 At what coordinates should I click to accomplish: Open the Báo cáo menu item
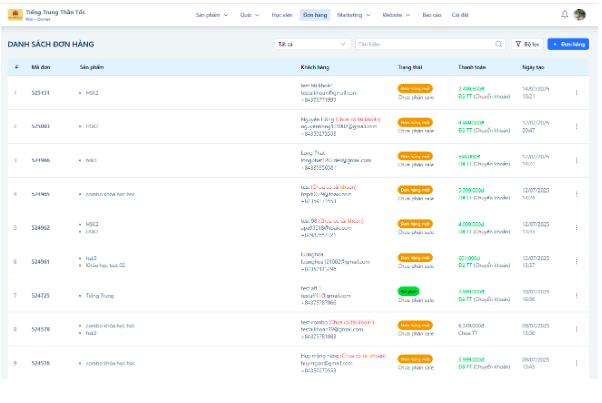432,15
